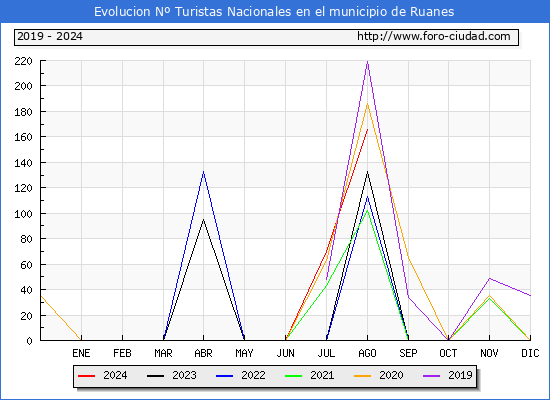Click the 200 y-axis value

24,86
